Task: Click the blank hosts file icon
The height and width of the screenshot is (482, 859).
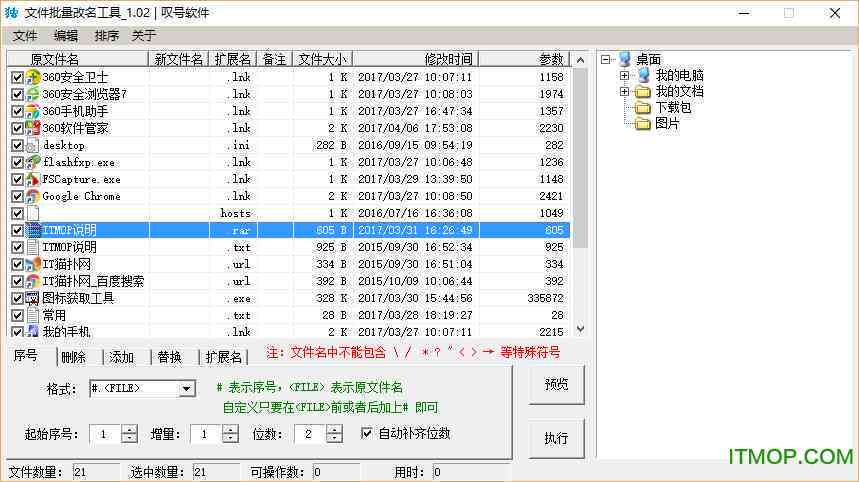Action: point(33,213)
